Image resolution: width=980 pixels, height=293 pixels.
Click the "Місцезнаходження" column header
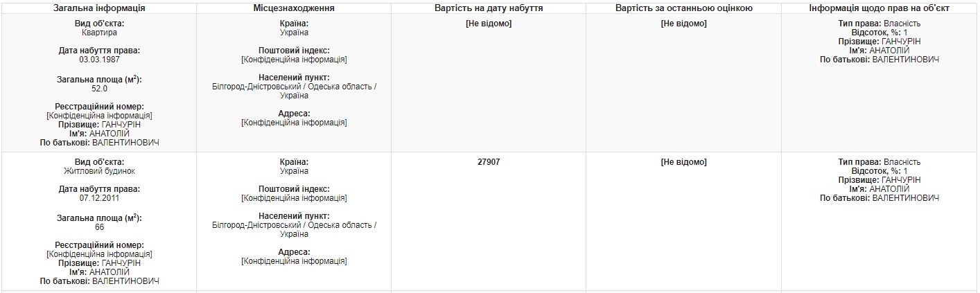294,8
